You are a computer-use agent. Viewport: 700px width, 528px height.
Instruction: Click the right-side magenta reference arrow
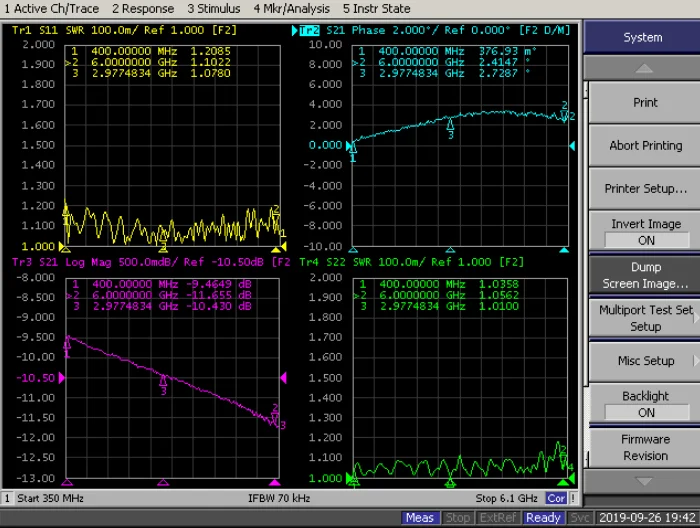point(283,378)
